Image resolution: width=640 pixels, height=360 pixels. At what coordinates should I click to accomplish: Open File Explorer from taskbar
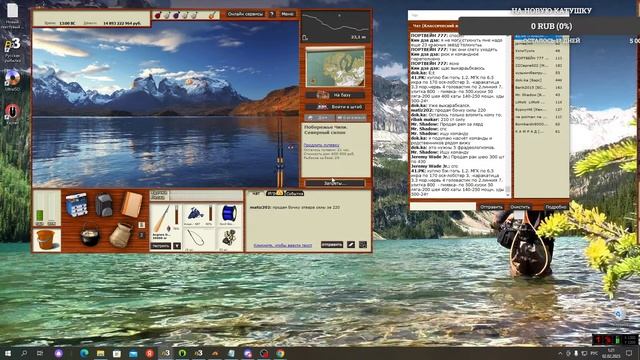coord(100,353)
